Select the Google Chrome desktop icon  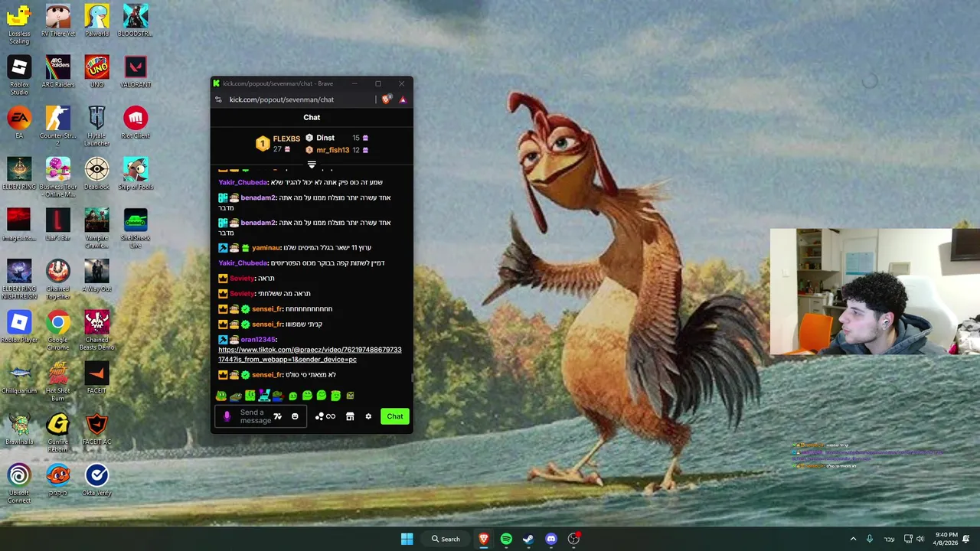click(58, 331)
